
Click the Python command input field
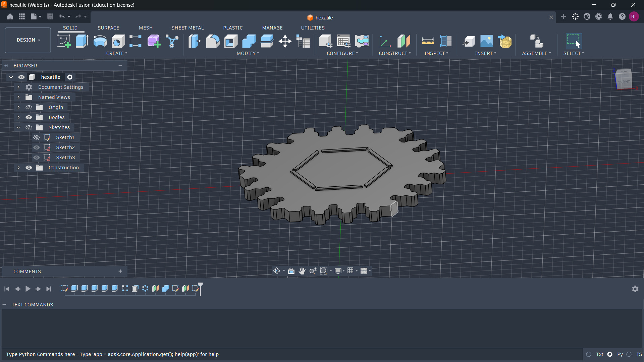pyautogui.click(x=292, y=354)
